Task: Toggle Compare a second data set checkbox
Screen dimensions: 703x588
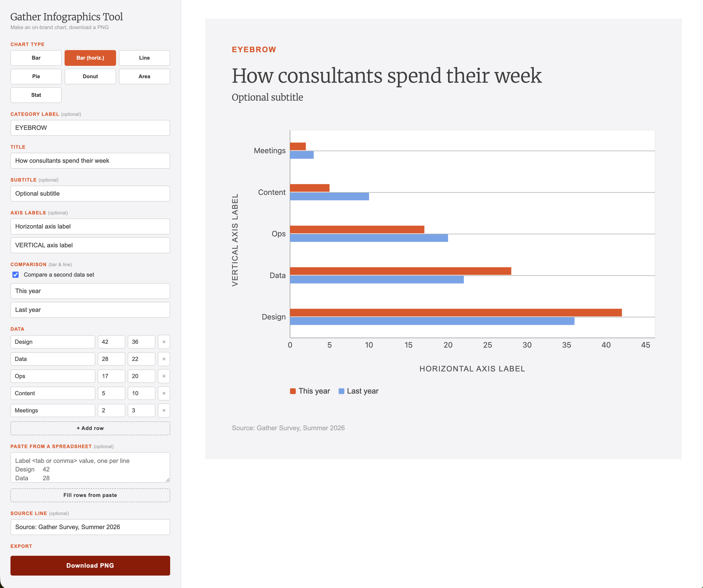Action: tap(15, 275)
